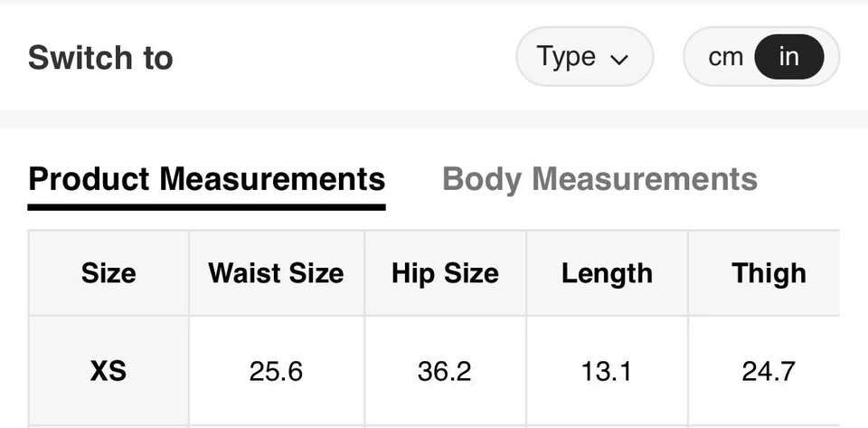Screen dimensions: 868x428
Task: Switch to the Body Measurements tab
Action: (x=599, y=178)
